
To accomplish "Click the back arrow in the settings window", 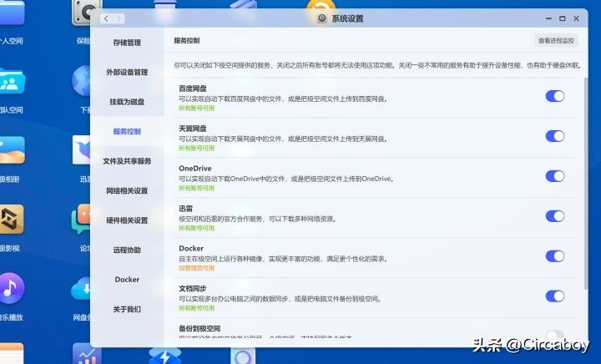I will point(106,18).
